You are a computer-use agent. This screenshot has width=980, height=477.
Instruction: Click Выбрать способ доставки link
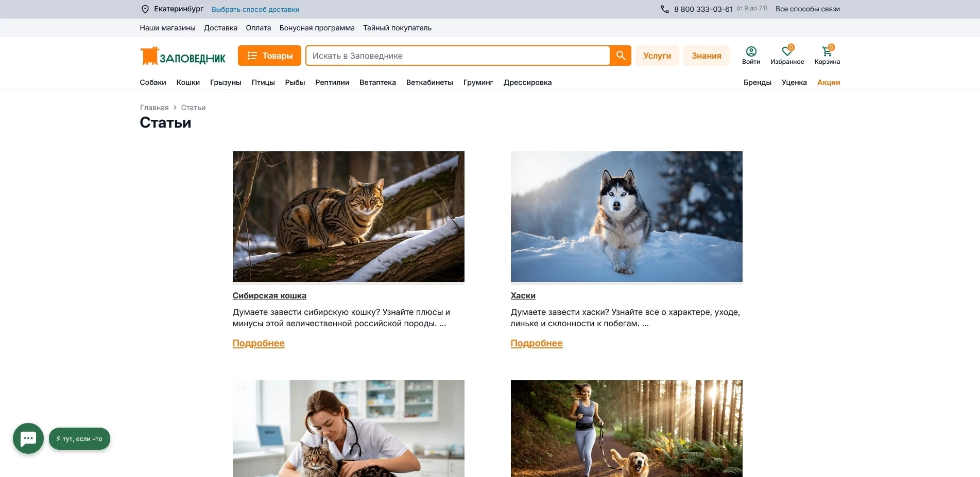pos(255,9)
